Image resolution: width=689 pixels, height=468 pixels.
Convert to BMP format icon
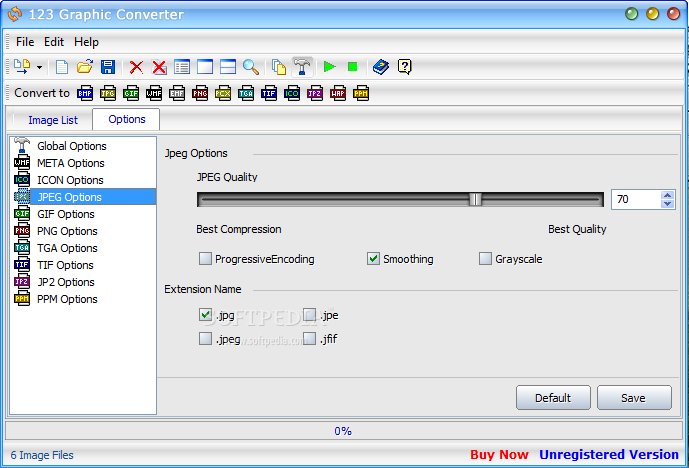point(85,93)
